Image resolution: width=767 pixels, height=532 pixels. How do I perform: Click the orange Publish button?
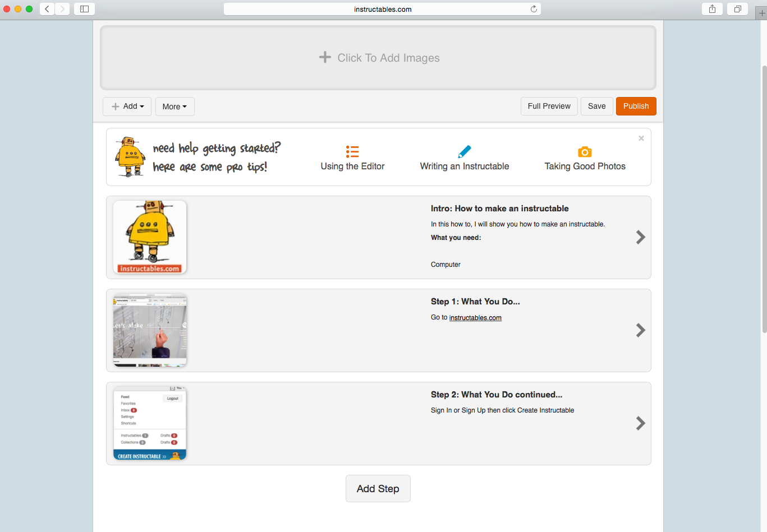[636, 106]
